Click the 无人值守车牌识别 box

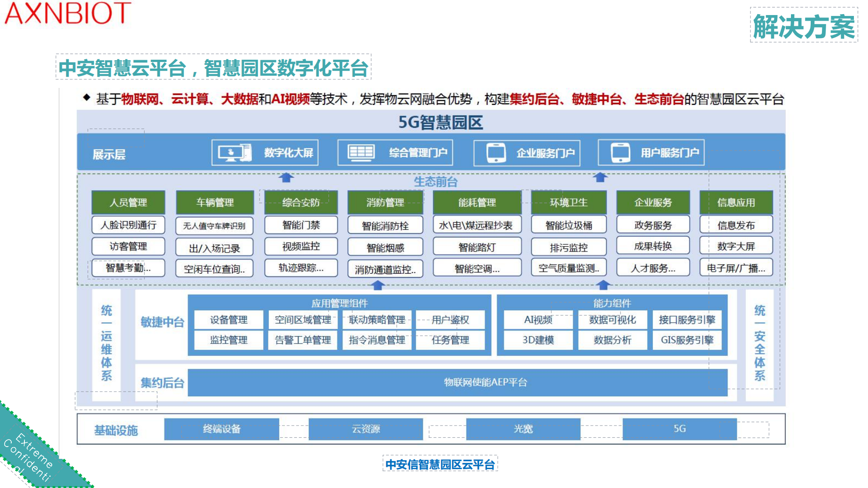[x=214, y=226]
